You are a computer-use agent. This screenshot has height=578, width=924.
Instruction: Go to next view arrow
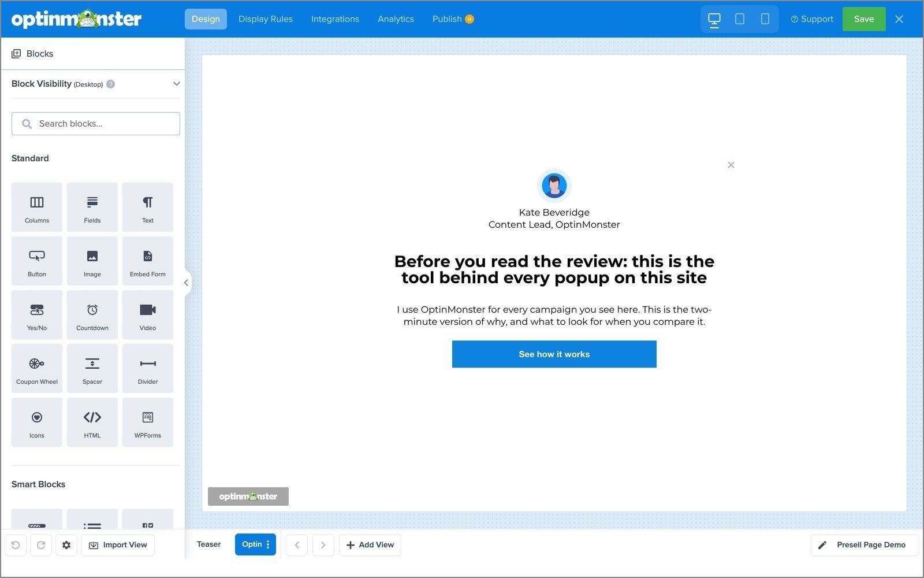[x=323, y=544]
